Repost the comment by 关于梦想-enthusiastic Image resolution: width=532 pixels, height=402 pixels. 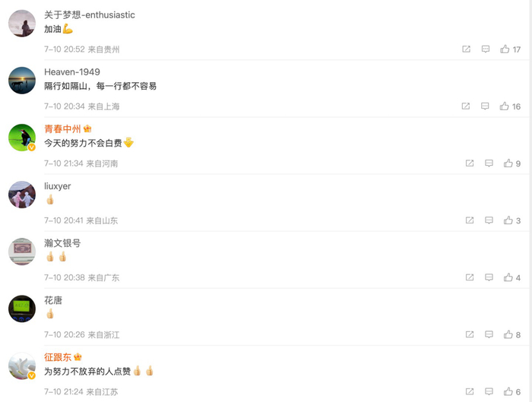click(467, 49)
